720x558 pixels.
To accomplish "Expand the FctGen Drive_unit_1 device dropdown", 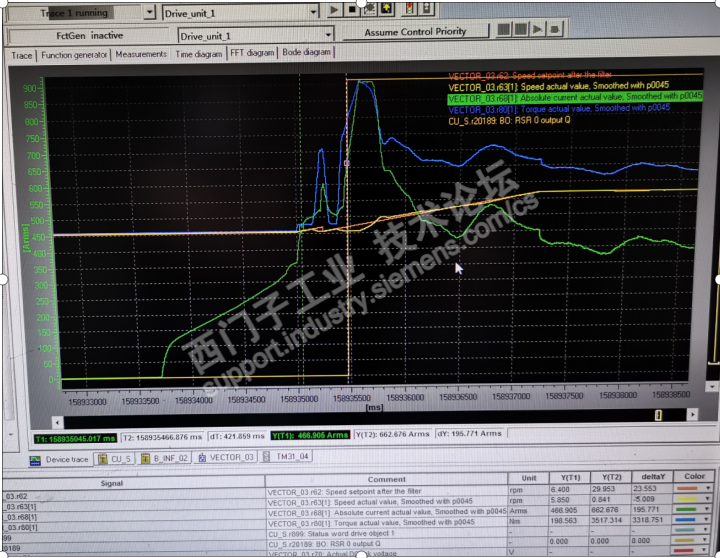I will (x=328, y=34).
